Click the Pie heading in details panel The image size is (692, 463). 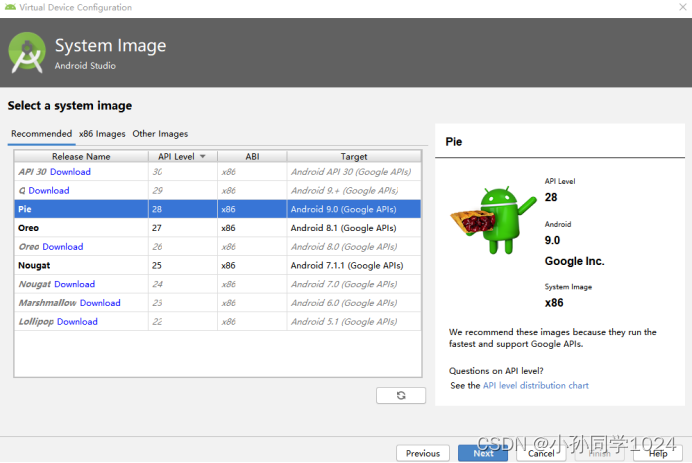point(454,142)
